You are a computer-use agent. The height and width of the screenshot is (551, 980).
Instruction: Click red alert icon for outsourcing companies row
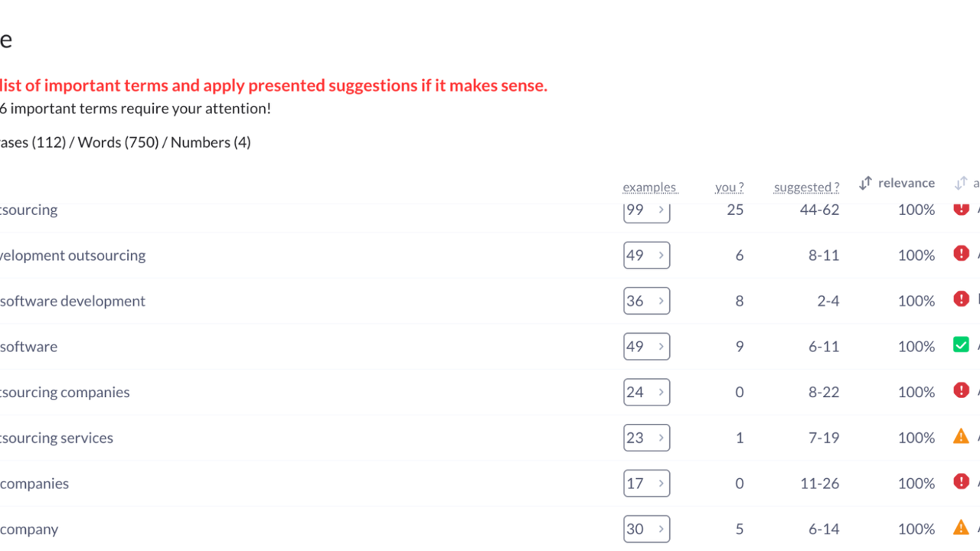click(x=961, y=390)
